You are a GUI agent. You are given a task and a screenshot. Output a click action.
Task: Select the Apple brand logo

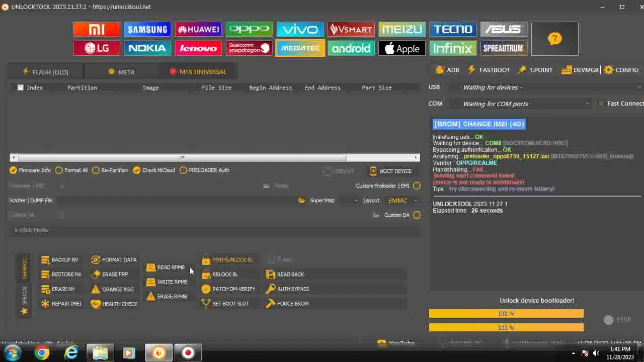[x=401, y=48]
